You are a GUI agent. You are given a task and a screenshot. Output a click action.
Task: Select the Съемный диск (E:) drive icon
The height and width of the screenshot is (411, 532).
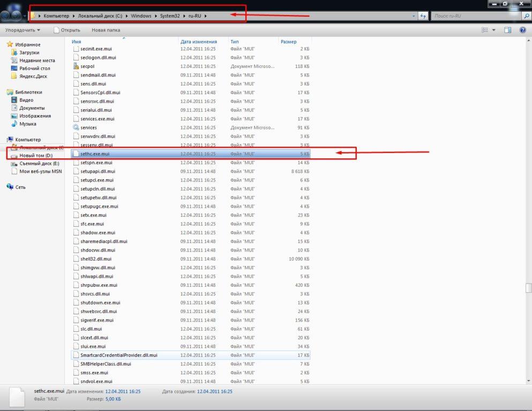point(14,164)
